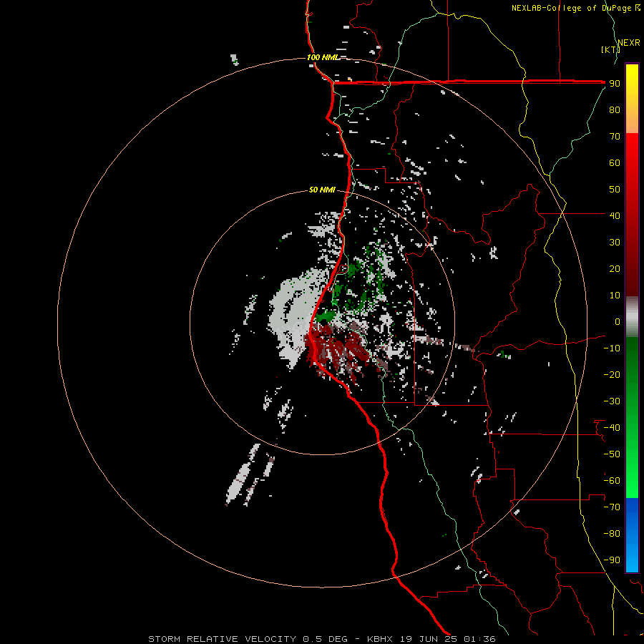
Task: Click the -90 value on the velocity scale
Action: (x=612, y=560)
